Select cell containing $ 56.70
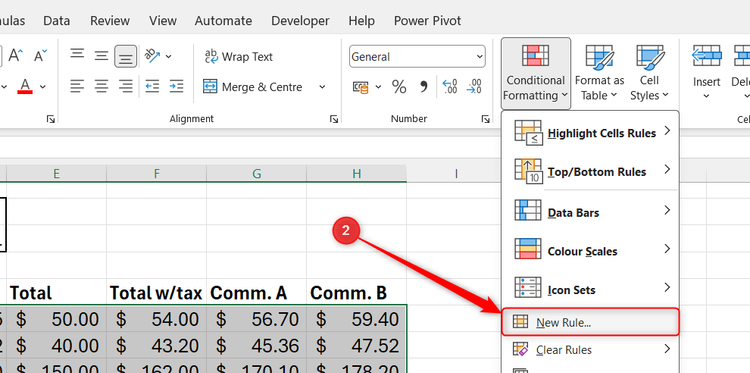Viewport: 750px width, 373px height. pyautogui.click(x=256, y=319)
